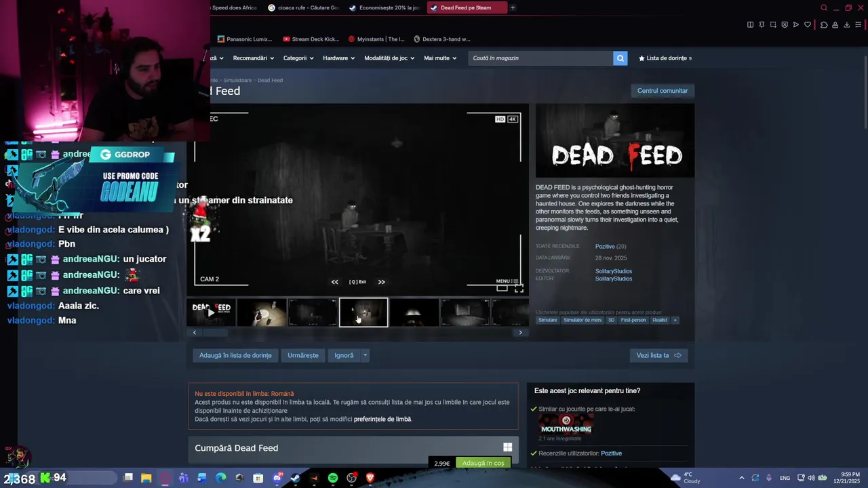
Task: Switch to the cioaca rufe Google search tab
Action: pos(303,8)
